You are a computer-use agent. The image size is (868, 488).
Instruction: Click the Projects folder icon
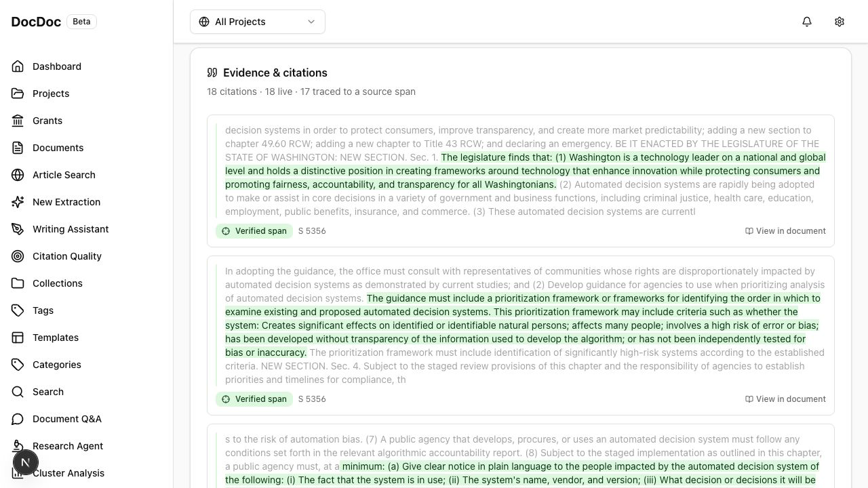(18, 94)
